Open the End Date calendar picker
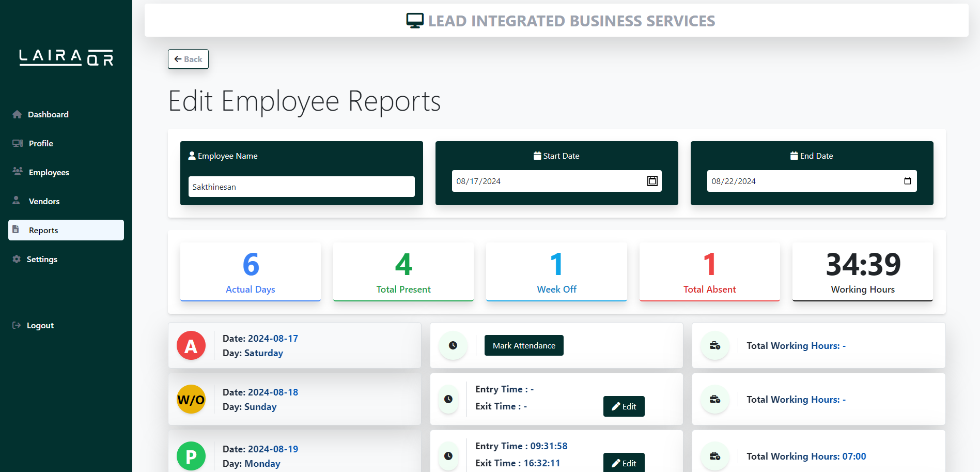The width and height of the screenshot is (980, 472). 907,181
